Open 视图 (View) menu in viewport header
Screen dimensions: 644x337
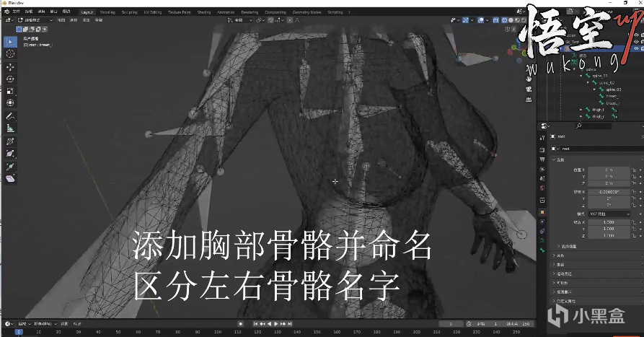pos(61,19)
